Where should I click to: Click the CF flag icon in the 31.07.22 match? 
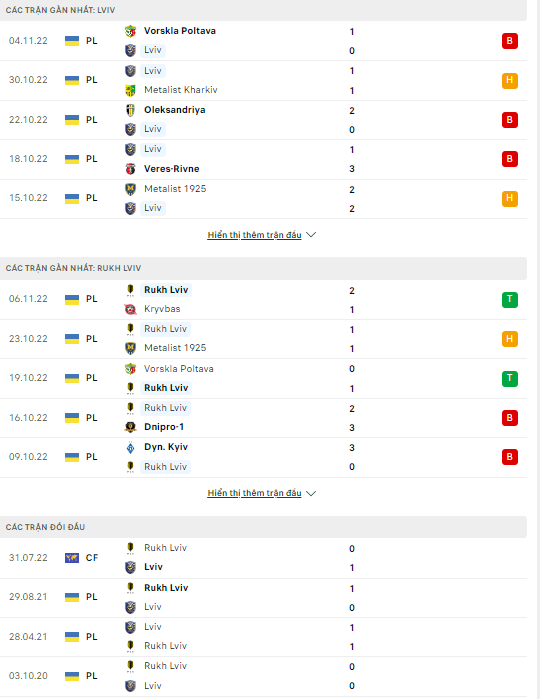tap(72, 558)
